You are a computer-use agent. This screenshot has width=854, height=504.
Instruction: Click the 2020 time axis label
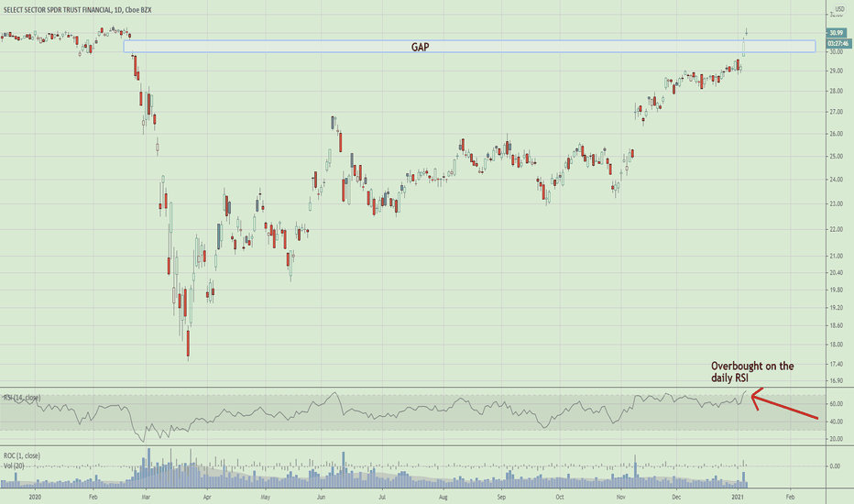[x=35, y=497]
